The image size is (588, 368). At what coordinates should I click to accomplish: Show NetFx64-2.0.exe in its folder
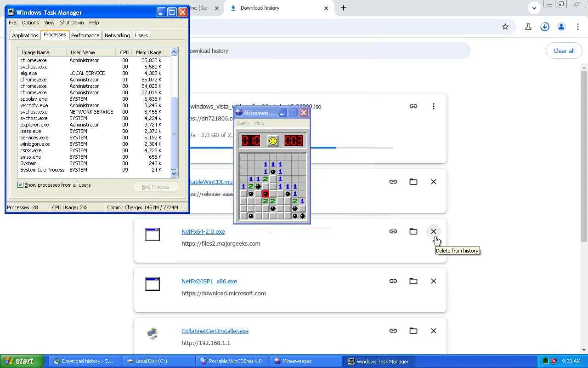[x=413, y=231]
